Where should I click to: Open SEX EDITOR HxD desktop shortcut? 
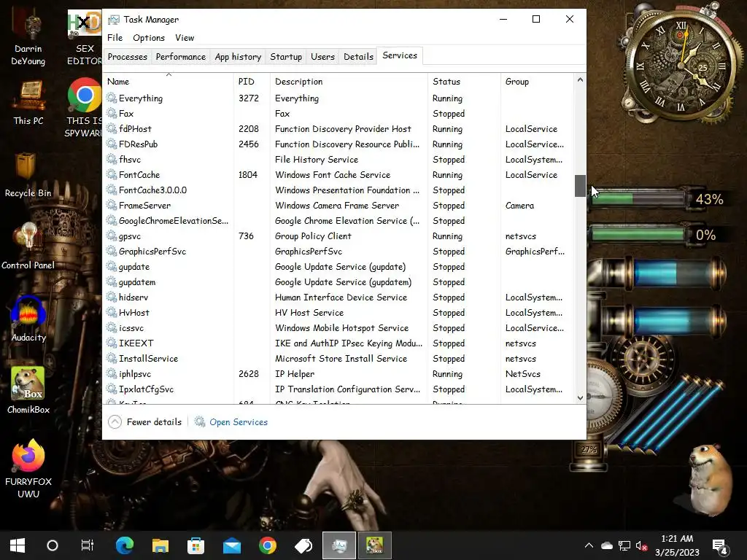point(84,38)
